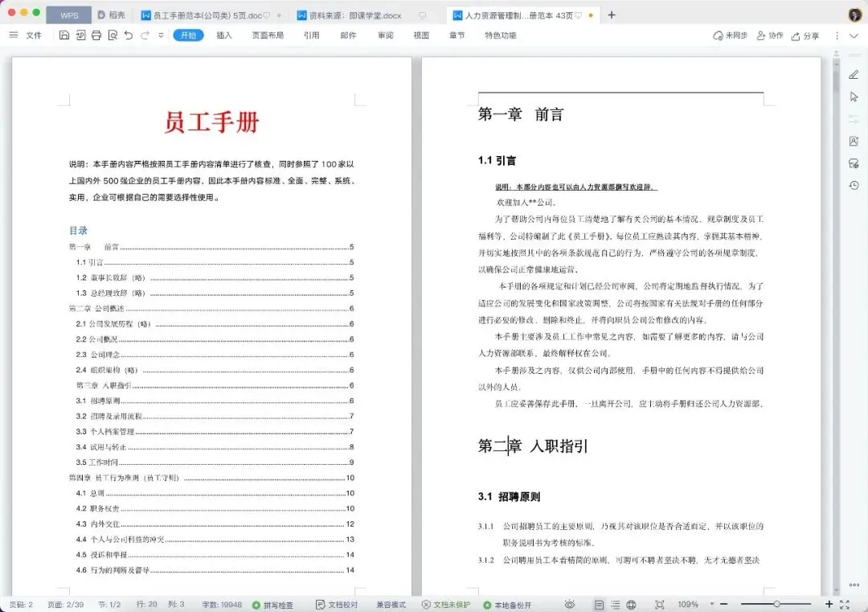Collapse the ribbon with chevron arrow

(854, 35)
